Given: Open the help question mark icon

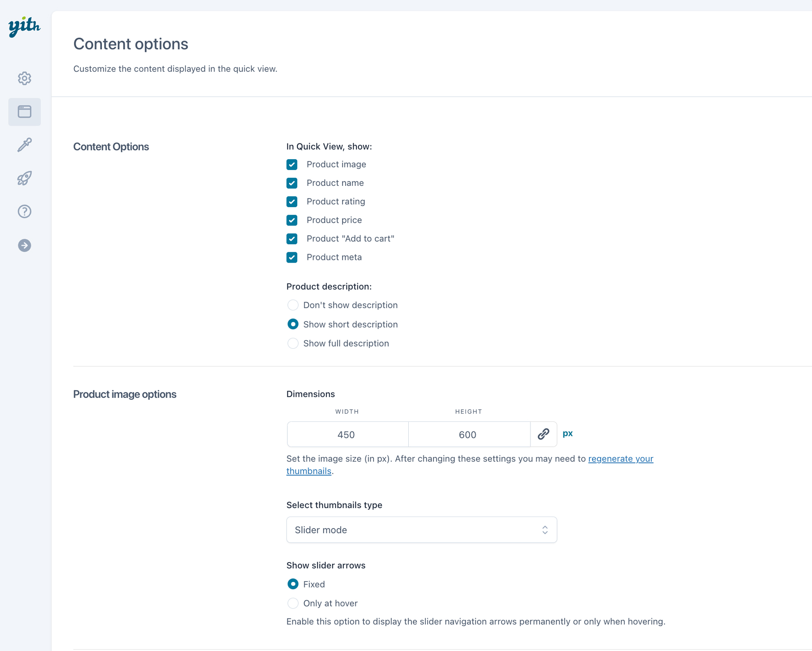Looking at the screenshot, I should pyautogui.click(x=24, y=212).
